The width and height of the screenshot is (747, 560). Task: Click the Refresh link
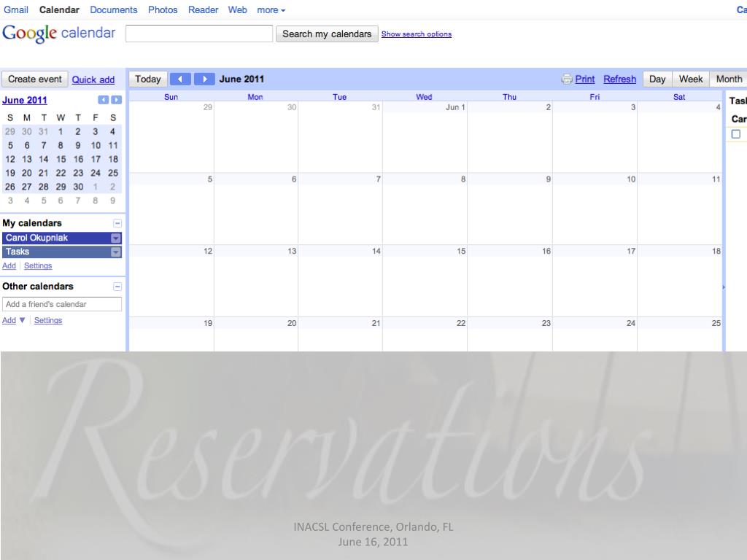point(620,79)
